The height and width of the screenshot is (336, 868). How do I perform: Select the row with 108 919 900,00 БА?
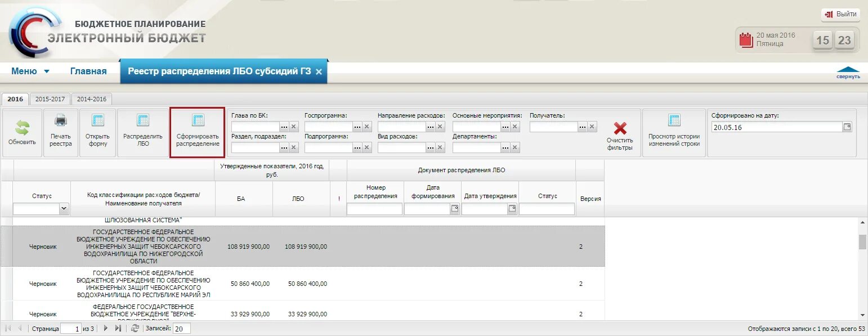pos(303,247)
